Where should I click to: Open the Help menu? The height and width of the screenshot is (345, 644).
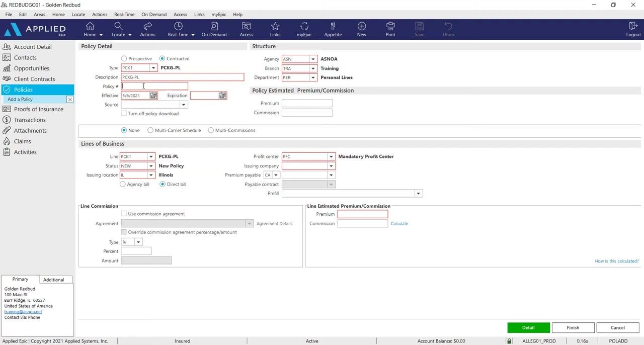237,15
